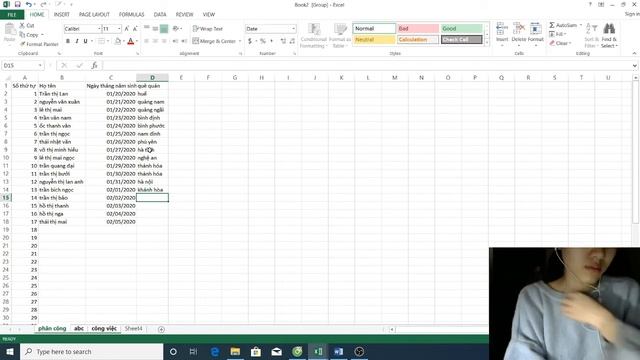Open Word from the taskbar
This screenshot has width=640, height=360.
[338, 351]
